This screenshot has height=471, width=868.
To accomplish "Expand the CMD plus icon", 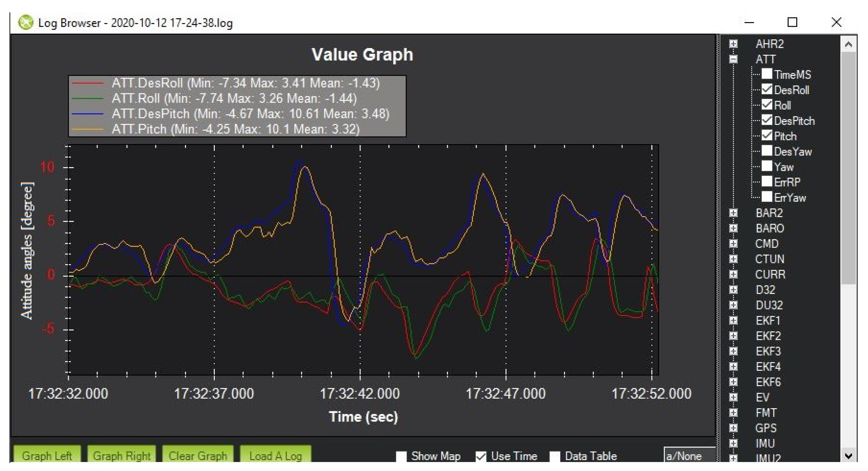I will pos(733,243).
